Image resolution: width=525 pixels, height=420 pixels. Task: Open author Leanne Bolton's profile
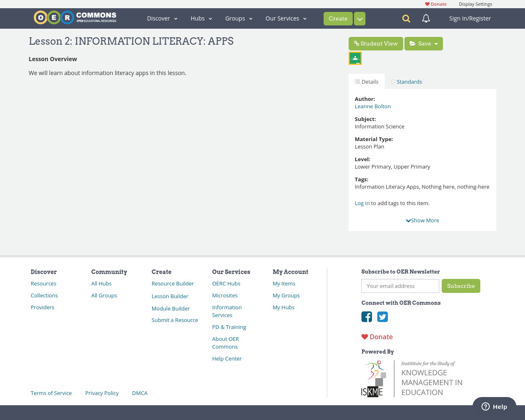tap(372, 106)
